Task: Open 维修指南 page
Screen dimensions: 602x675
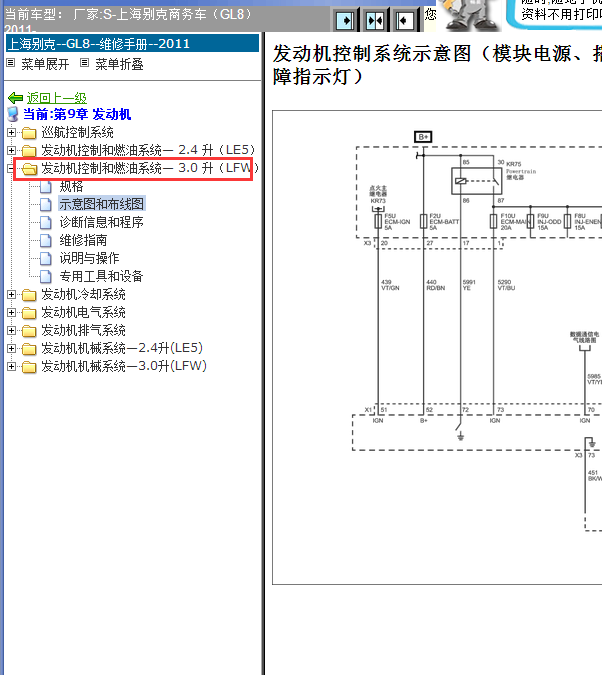Action: click(x=83, y=241)
